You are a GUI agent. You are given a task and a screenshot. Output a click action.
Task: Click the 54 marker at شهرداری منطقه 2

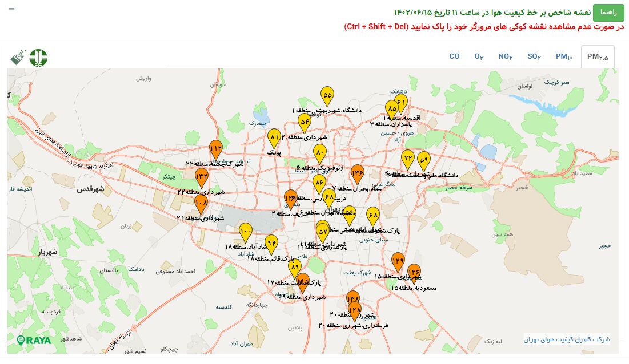coord(305,123)
